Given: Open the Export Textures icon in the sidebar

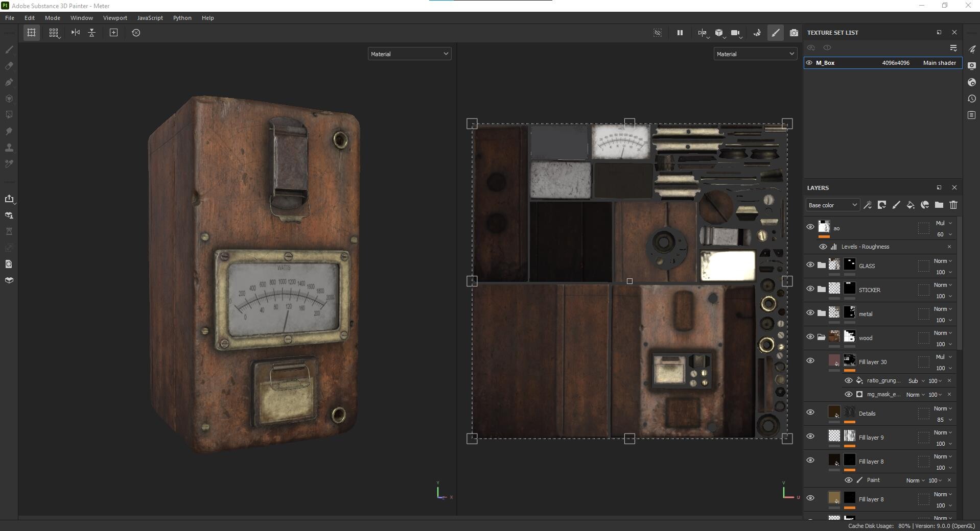Looking at the screenshot, I should click(10, 199).
